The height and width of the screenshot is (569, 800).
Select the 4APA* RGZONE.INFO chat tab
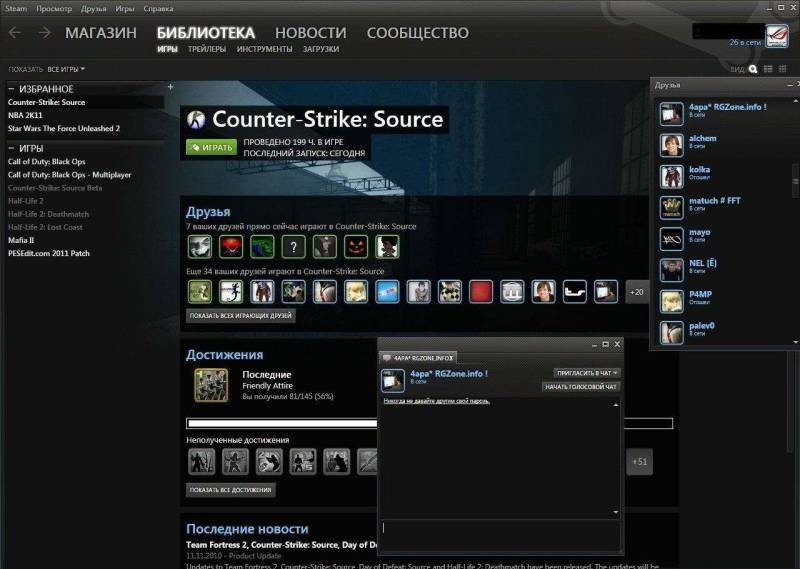(419, 358)
